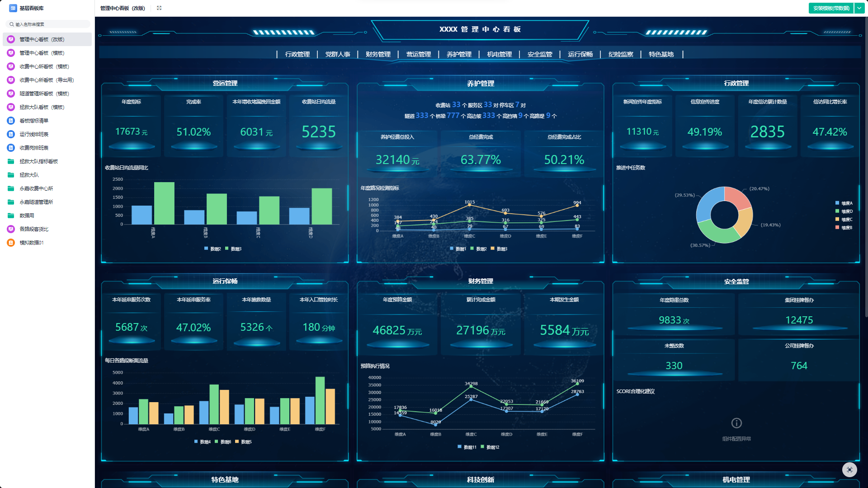
Task: Click the 安装模板(带数据) button
Action: coord(831,8)
